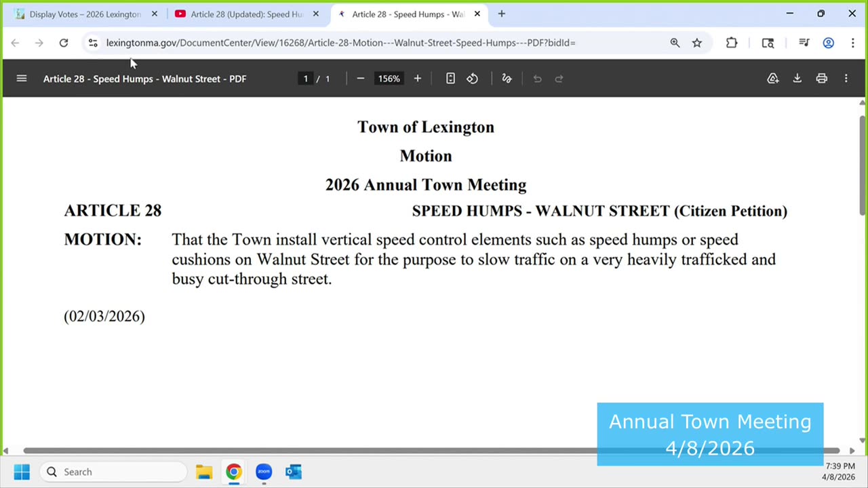Open the zoom magnifier in address bar
Image resolution: width=868 pixels, height=488 pixels.
coord(675,43)
